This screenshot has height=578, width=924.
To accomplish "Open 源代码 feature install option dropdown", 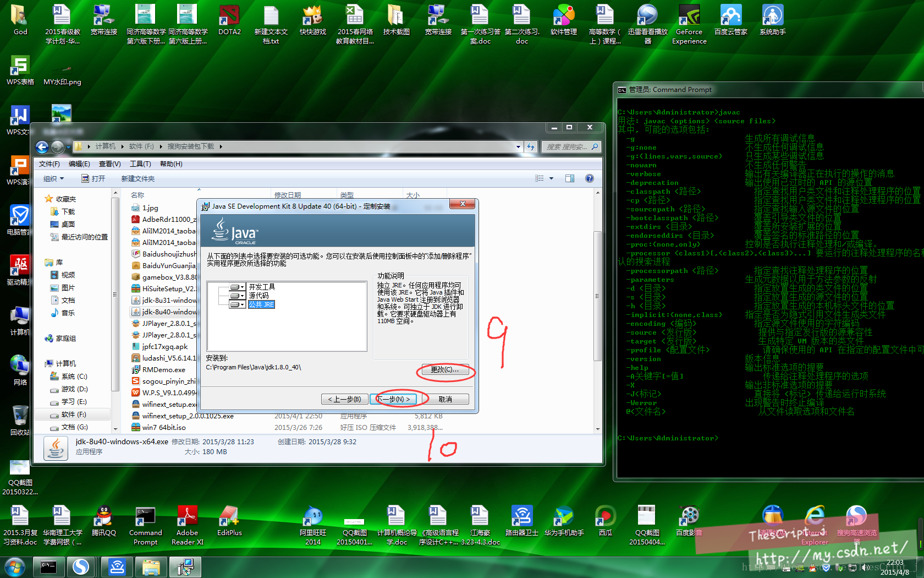I will click(237, 296).
